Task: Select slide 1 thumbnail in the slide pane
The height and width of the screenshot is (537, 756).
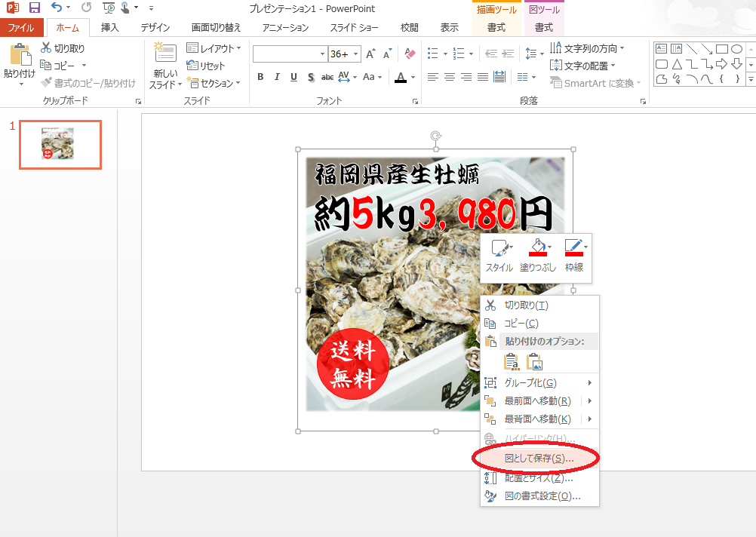Action: coord(60,145)
